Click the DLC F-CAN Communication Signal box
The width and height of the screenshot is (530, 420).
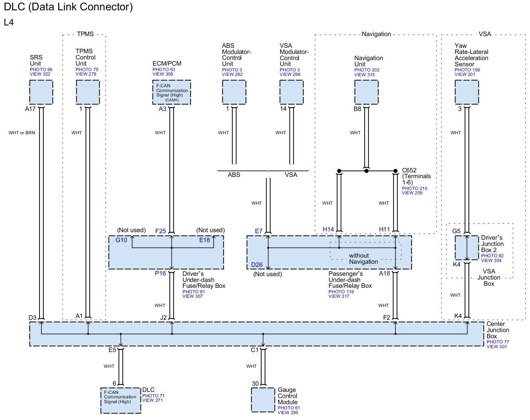click(x=120, y=400)
